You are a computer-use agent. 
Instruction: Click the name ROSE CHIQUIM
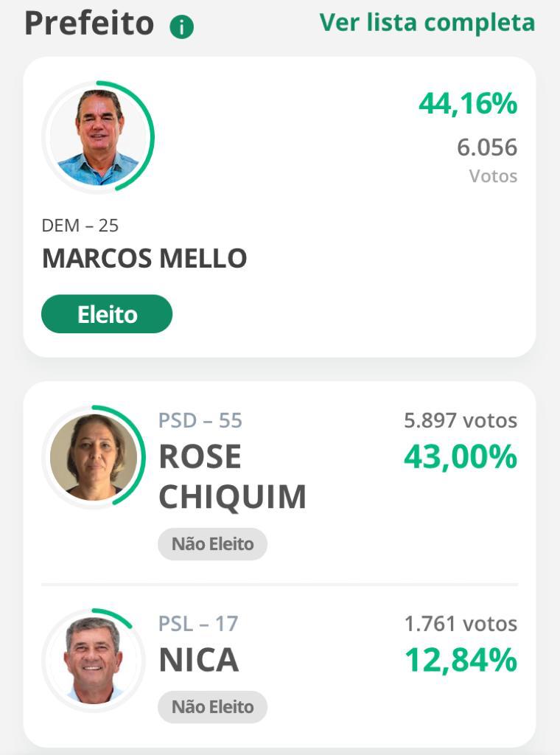pyautogui.click(x=232, y=476)
